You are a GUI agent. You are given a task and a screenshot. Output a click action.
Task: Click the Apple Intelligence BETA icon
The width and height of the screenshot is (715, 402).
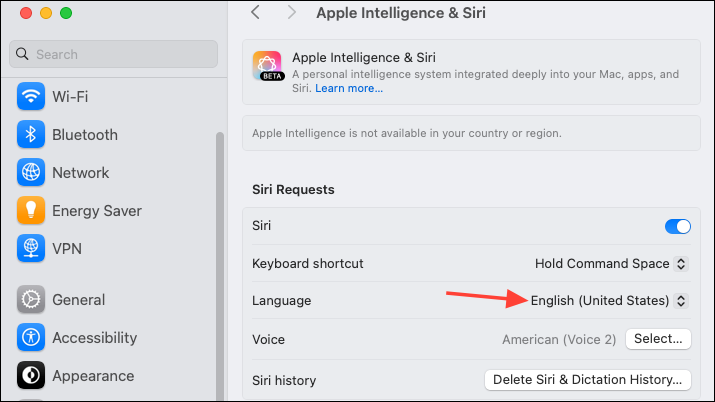268,66
